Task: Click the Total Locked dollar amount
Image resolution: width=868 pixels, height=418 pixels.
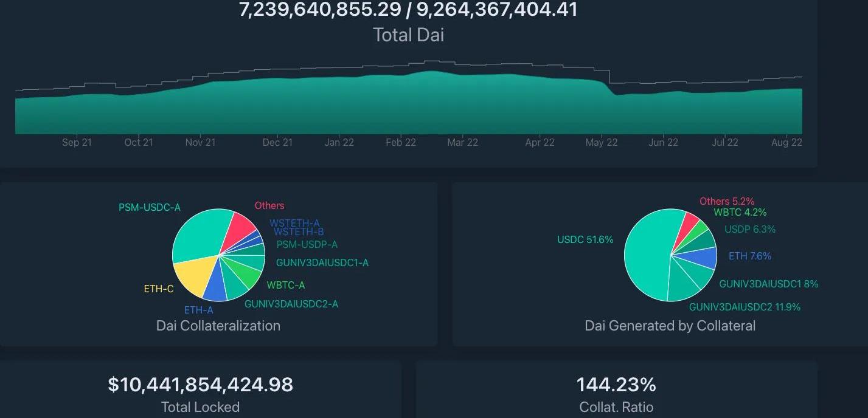Action: pos(200,385)
